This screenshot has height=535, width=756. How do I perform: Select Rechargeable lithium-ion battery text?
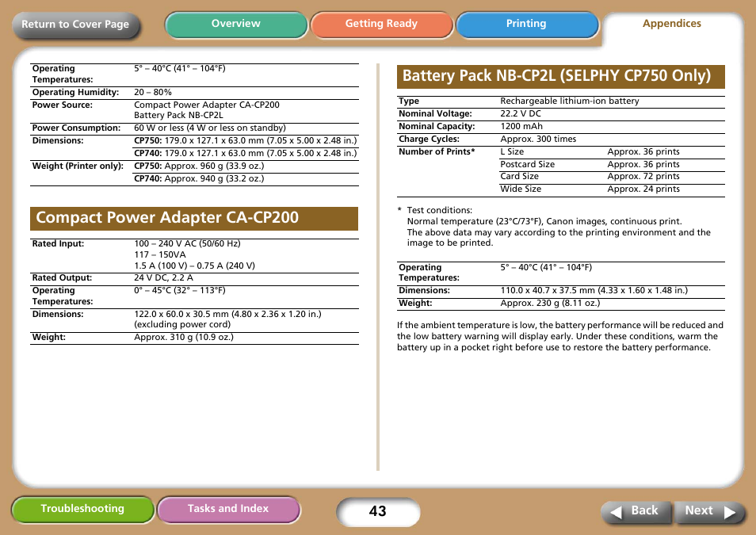coord(570,101)
